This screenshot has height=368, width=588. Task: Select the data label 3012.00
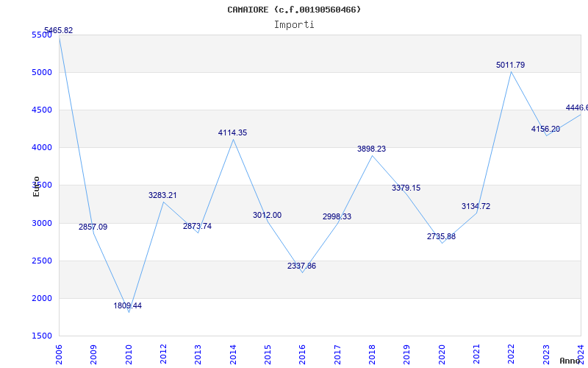267,215
